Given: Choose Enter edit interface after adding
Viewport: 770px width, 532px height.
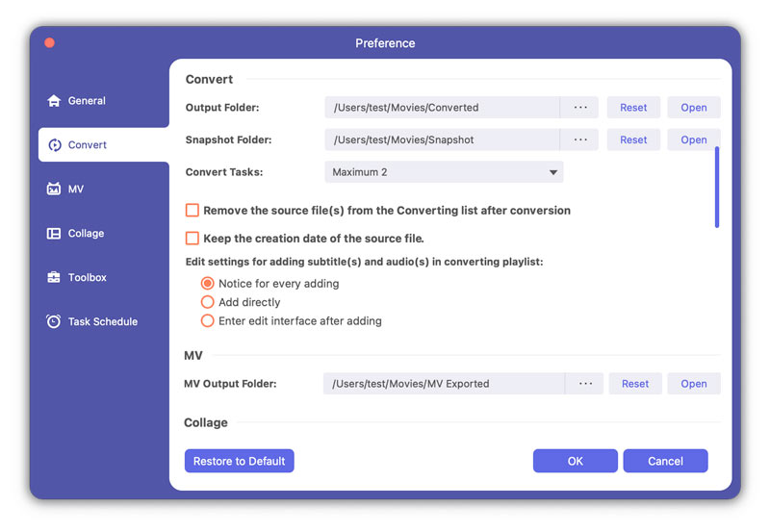Looking at the screenshot, I should pyautogui.click(x=207, y=320).
